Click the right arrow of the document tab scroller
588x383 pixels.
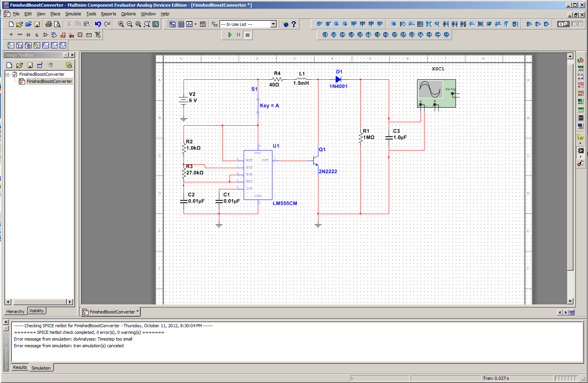[x=566, y=312]
